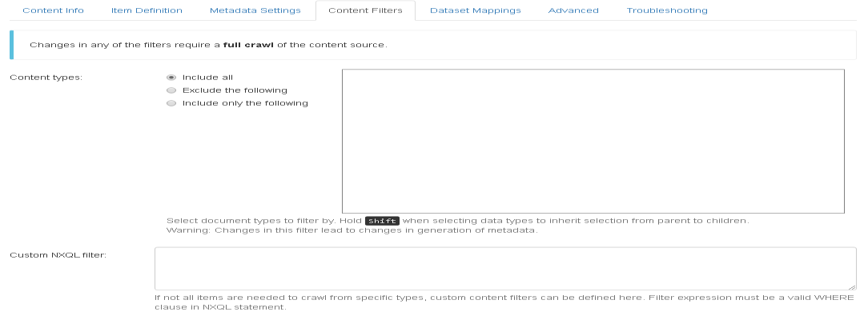This screenshot has width=868, height=320.
Task: Go to the Metadata Settings tab
Action: (255, 10)
